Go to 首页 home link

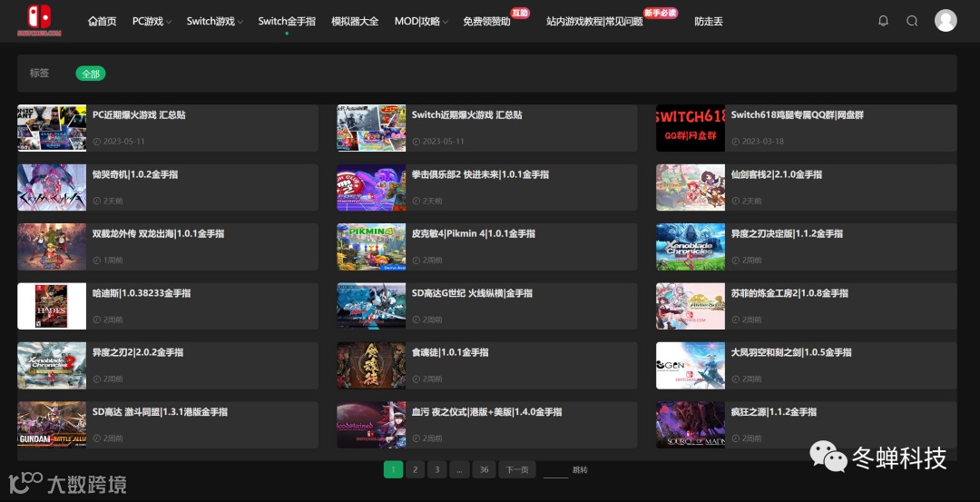102,21
